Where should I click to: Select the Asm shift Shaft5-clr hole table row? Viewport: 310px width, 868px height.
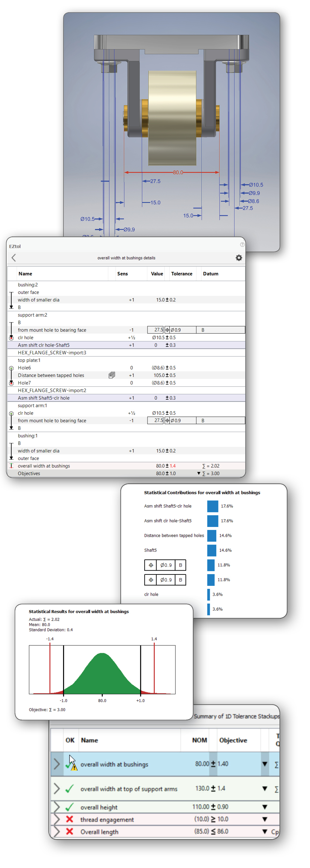(126, 398)
